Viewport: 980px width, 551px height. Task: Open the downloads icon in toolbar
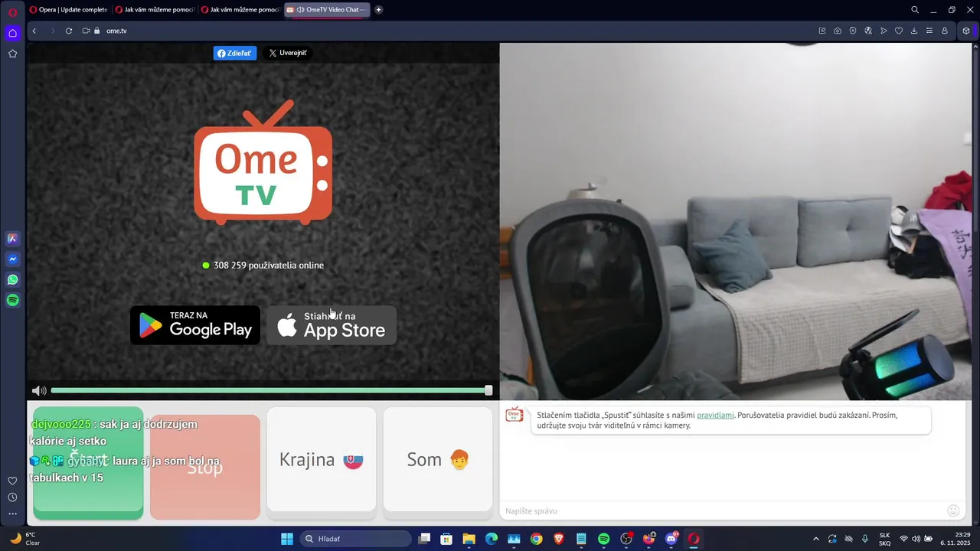[914, 31]
